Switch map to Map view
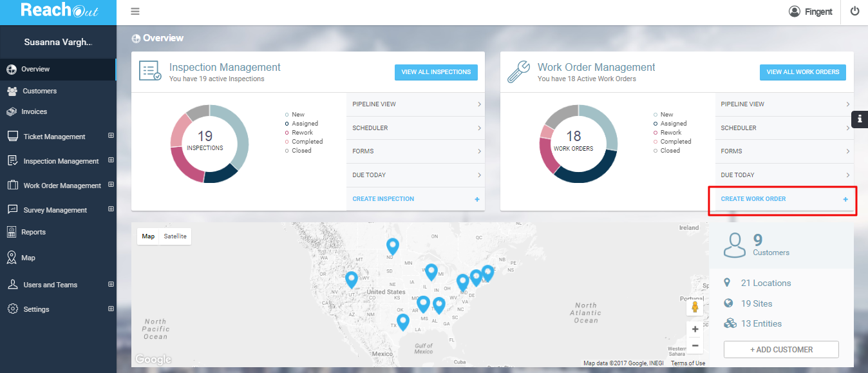 (x=148, y=236)
